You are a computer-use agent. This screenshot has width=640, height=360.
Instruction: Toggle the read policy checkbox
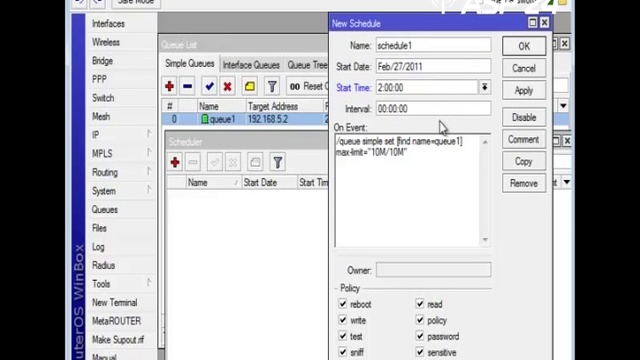(420, 304)
